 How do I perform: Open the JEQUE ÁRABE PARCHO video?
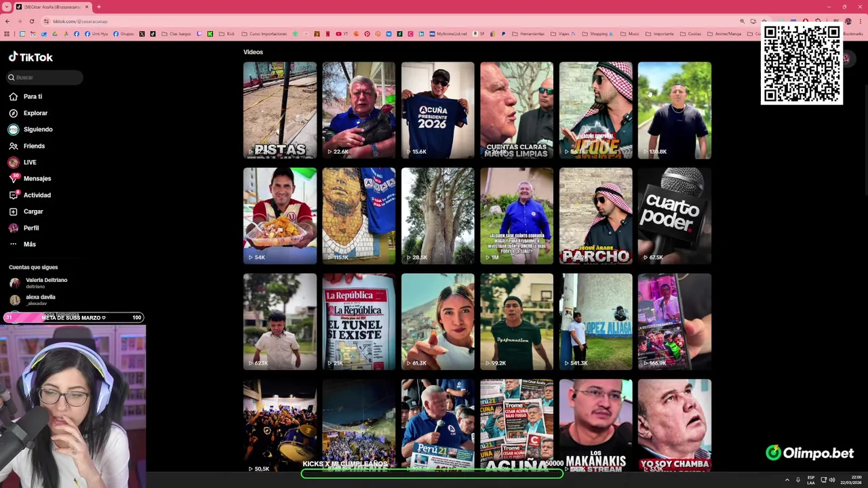[x=596, y=216]
